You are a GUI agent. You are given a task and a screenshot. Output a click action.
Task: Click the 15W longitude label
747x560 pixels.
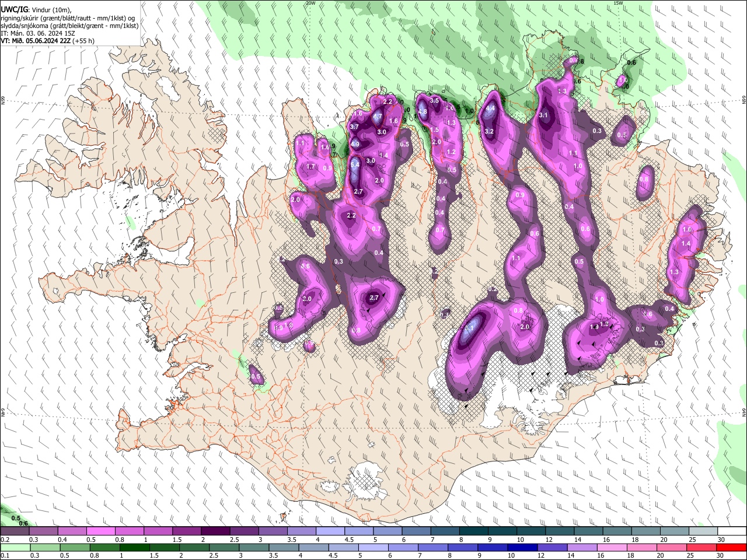(x=618, y=3)
